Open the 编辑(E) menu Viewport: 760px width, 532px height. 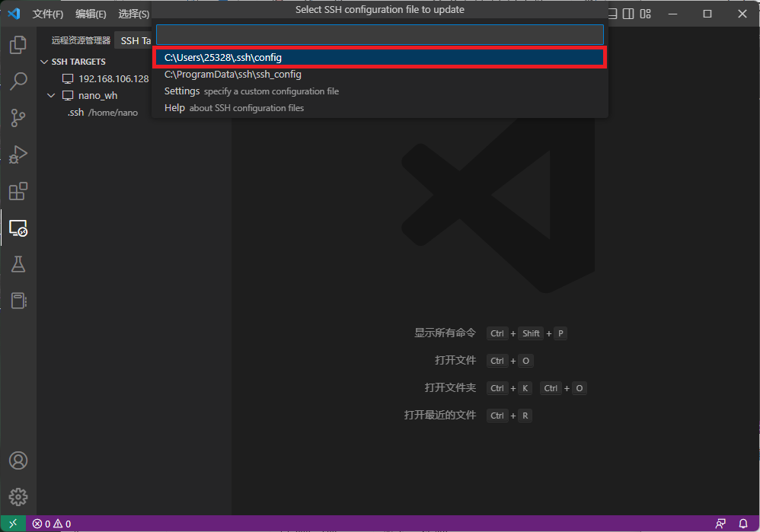point(91,14)
